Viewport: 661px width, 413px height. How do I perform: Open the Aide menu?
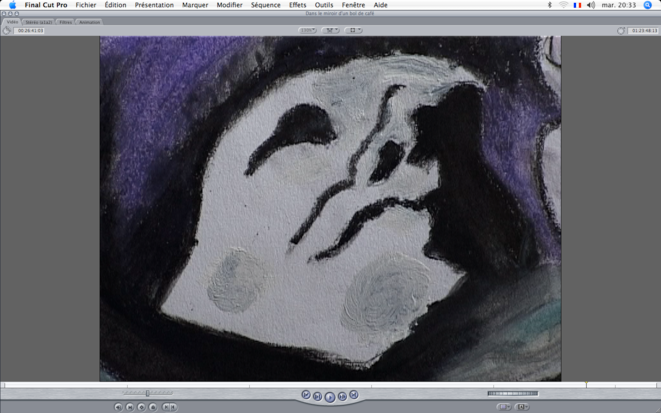[381, 5]
